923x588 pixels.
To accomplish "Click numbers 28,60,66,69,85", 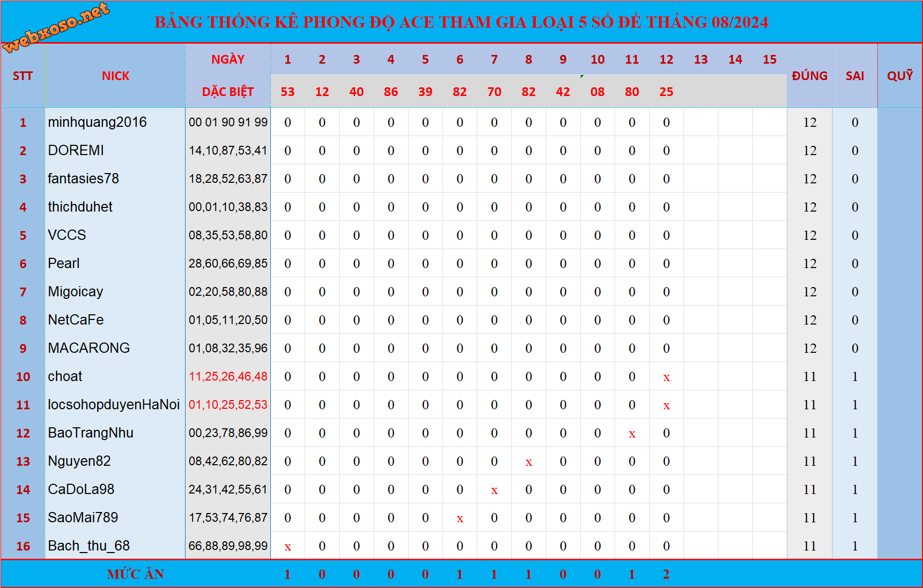I will pyautogui.click(x=228, y=263).
